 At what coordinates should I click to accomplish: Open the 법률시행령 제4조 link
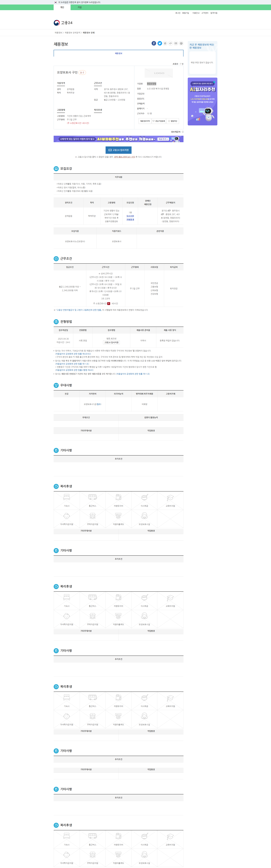point(75,370)
